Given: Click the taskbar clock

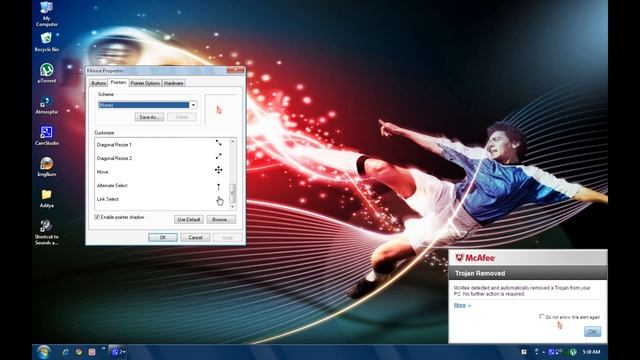Looking at the screenshot, I should pyautogui.click(x=591, y=352).
